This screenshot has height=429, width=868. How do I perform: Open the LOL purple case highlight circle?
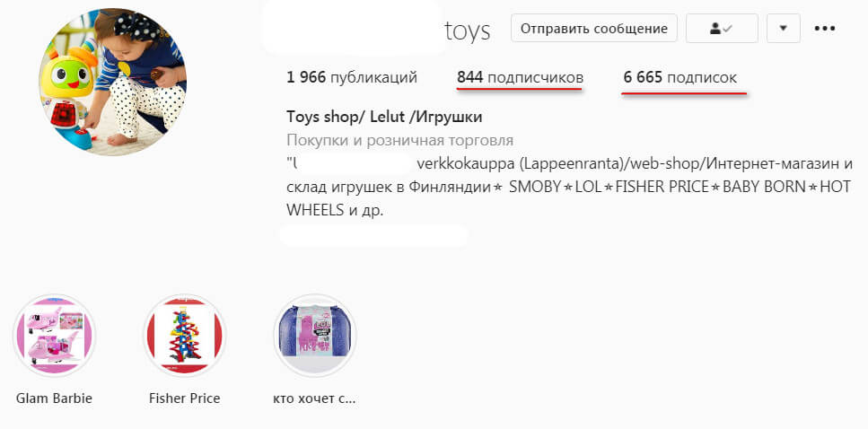coord(314,337)
